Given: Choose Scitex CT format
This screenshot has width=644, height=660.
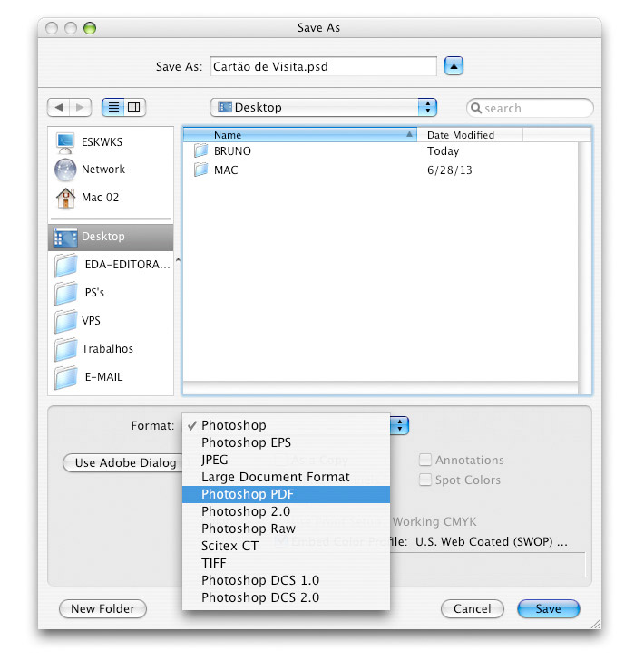Looking at the screenshot, I should click(x=286, y=546).
